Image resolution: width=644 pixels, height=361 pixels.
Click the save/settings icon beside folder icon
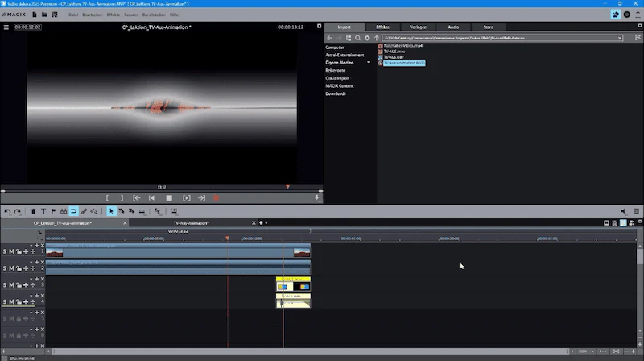(x=55, y=15)
